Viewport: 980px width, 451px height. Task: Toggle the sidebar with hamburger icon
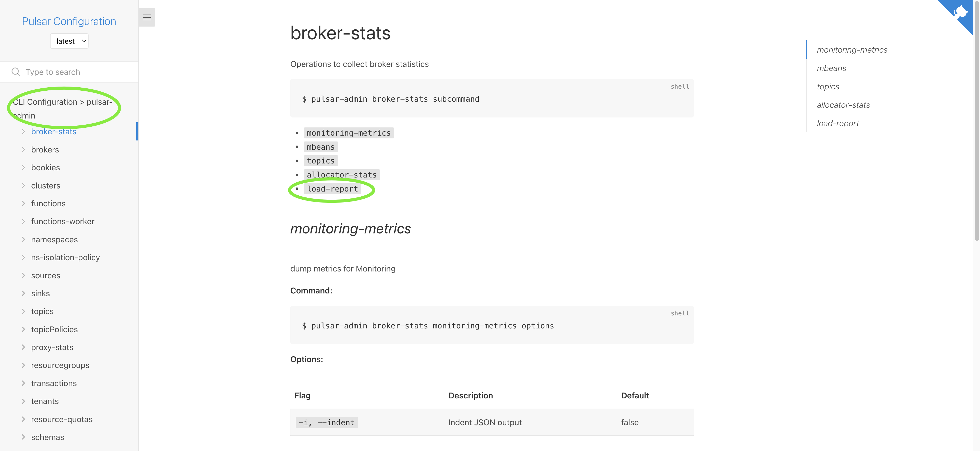coord(147,17)
